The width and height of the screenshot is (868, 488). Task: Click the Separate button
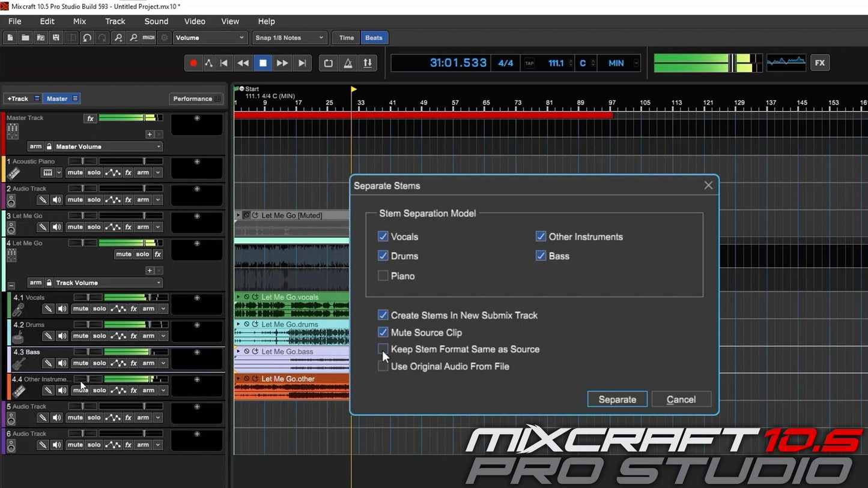click(617, 399)
